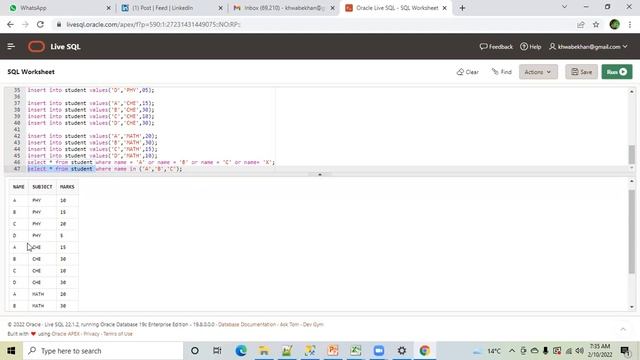Open the volume control in system tray
Viewport: 640px width, 360px height.
(x=579, y=351)
